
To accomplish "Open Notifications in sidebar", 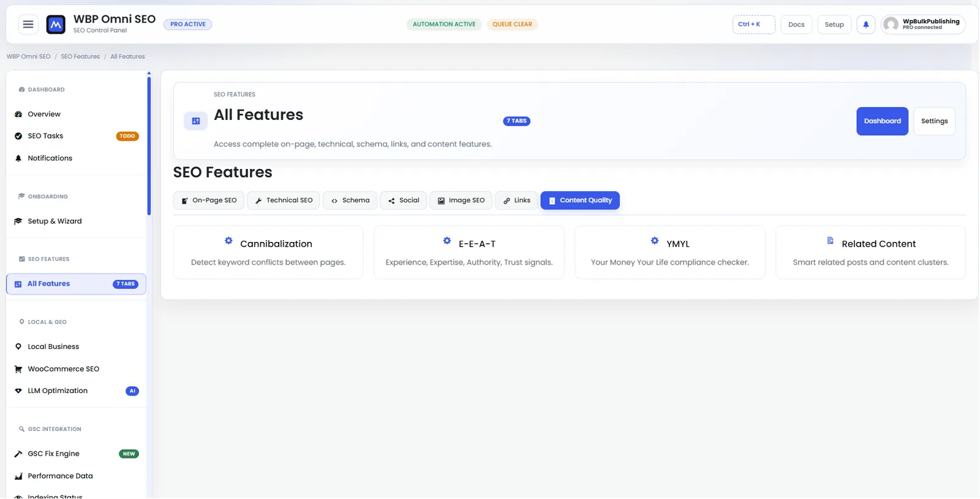I will click(77, 158).
